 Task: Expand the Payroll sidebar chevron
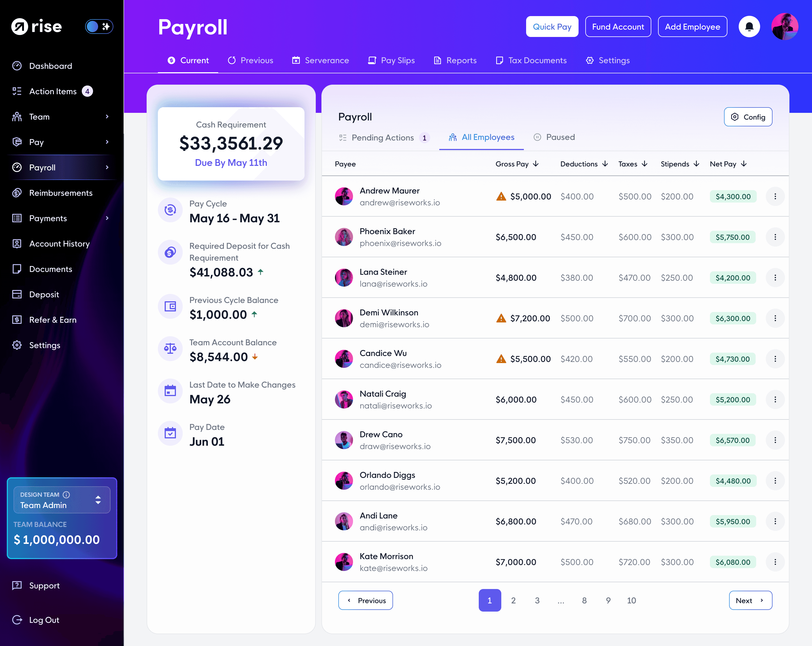coord(107,167)
